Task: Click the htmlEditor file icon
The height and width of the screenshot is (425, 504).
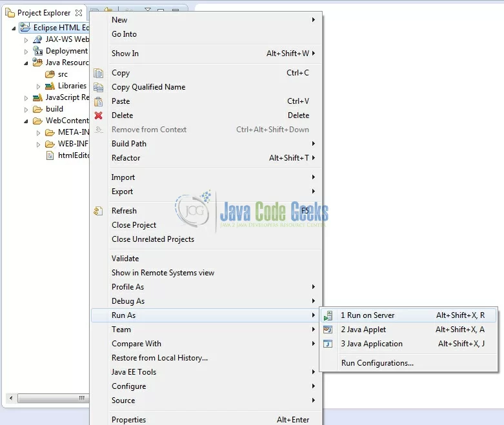Action: point(50,156)
